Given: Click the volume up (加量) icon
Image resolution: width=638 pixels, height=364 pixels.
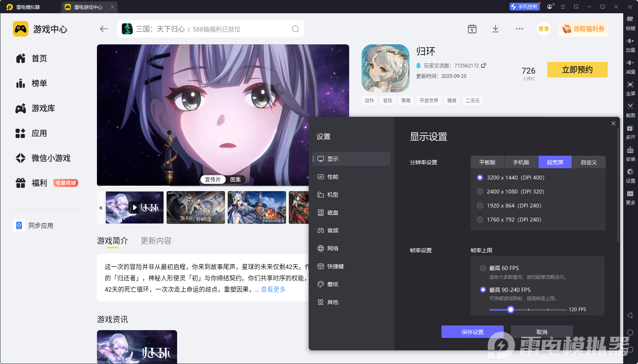Looking at the screenshot, I should [x=630, y=41].
